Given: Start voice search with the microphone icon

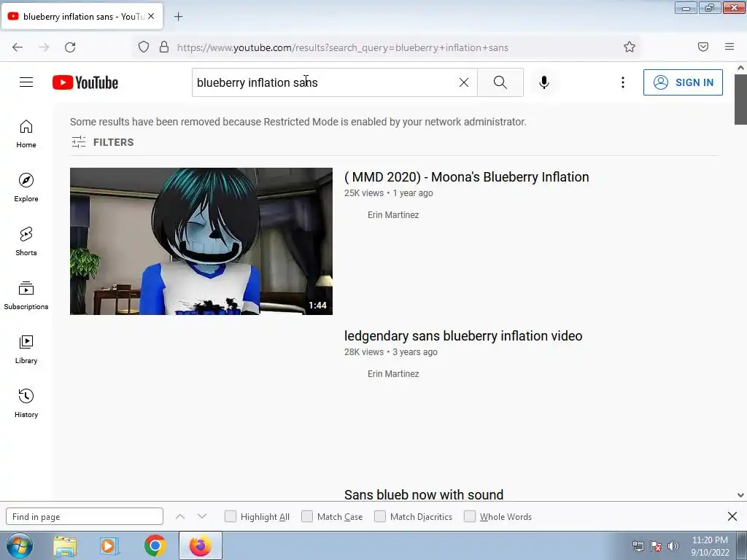Looking at the screenshot, I should tap(544, 82).
